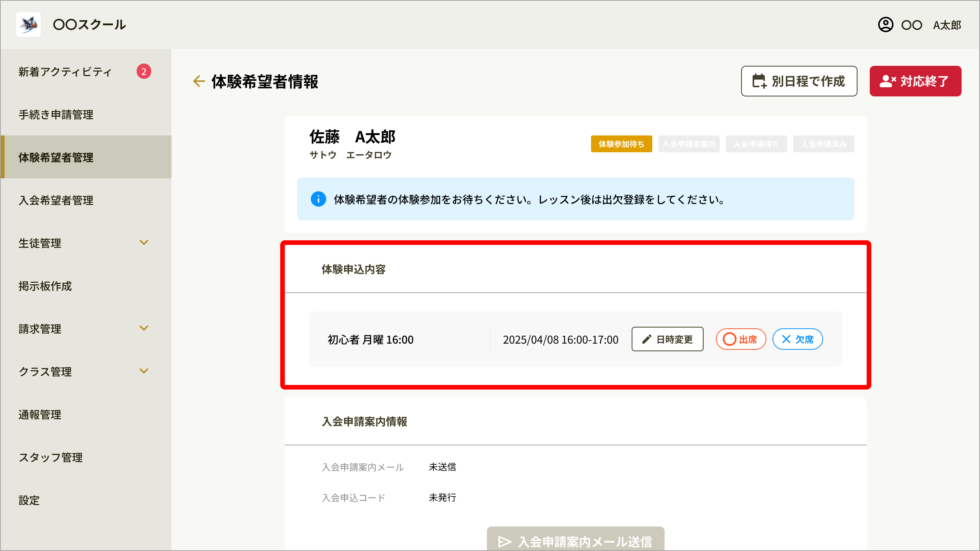Open 設定 in the sidebar
The width and height of the screenshot is (980, 551).
click(x=86, y=500)
